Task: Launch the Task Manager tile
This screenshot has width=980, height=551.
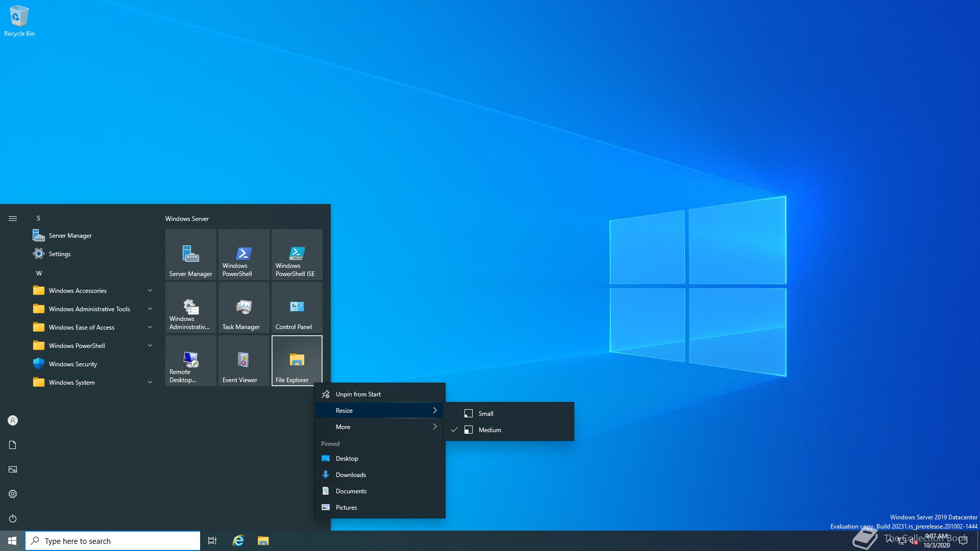Action: coord(244,307)
